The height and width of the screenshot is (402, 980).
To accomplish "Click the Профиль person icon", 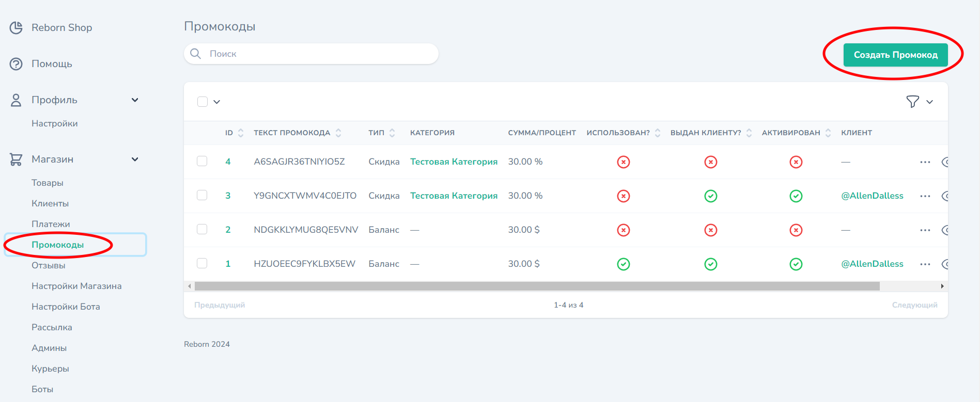I will point(17,100).
